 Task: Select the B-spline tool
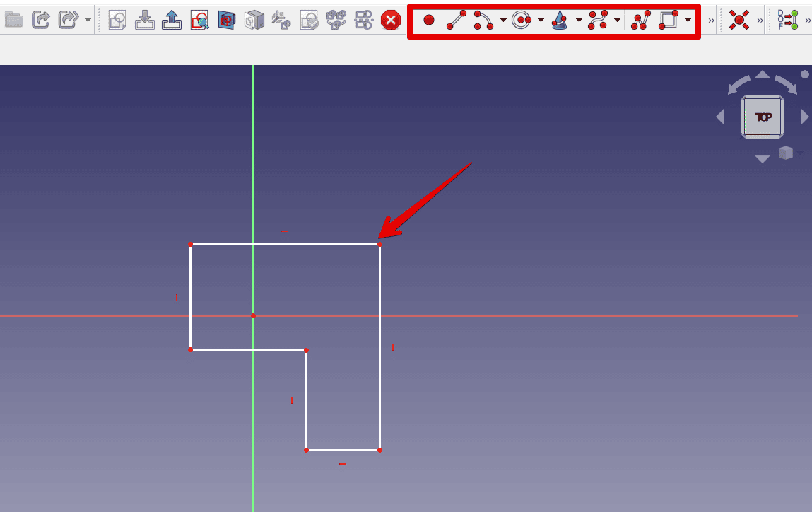(599, 20)
